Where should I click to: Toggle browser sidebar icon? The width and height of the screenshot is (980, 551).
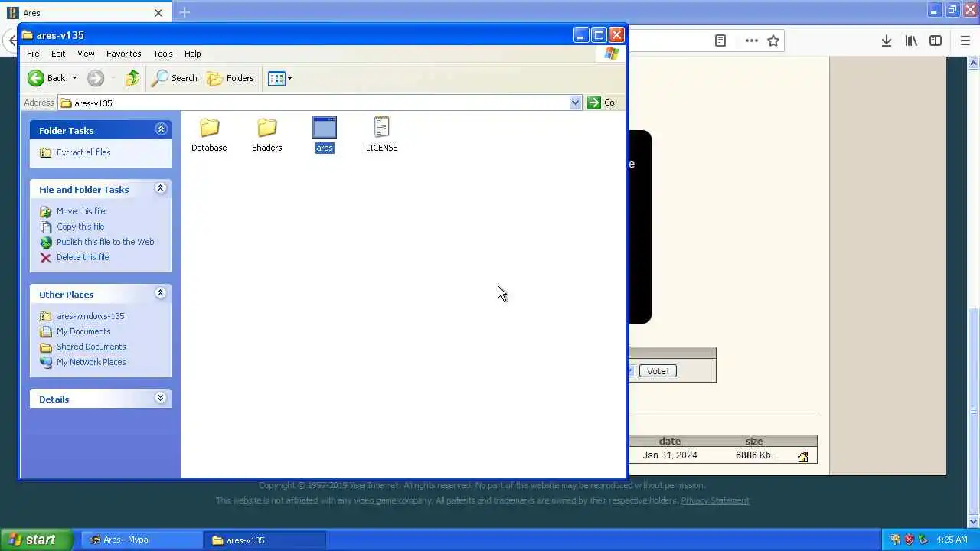pyautogui.click(x=936, y=41)
